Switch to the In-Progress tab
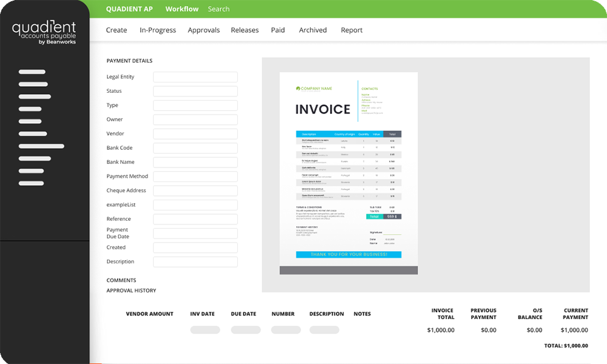 coord(158,30)
